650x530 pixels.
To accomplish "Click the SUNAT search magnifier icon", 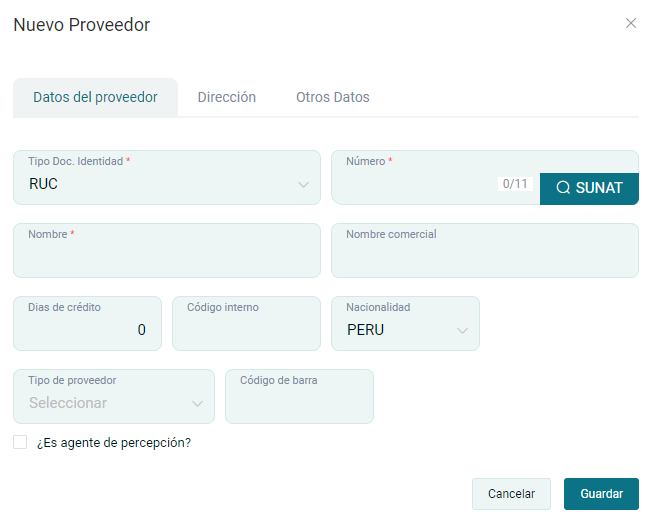I will tap(563, 188).
